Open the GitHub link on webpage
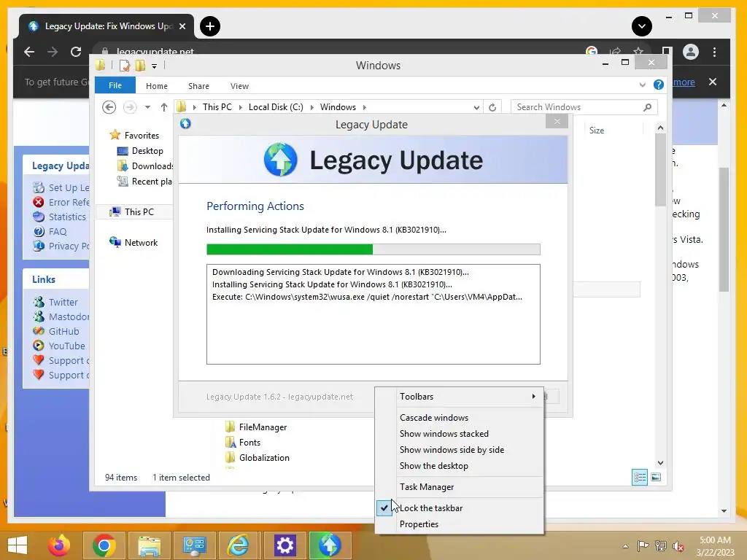The image size is (747, 560). pos(64,332)
